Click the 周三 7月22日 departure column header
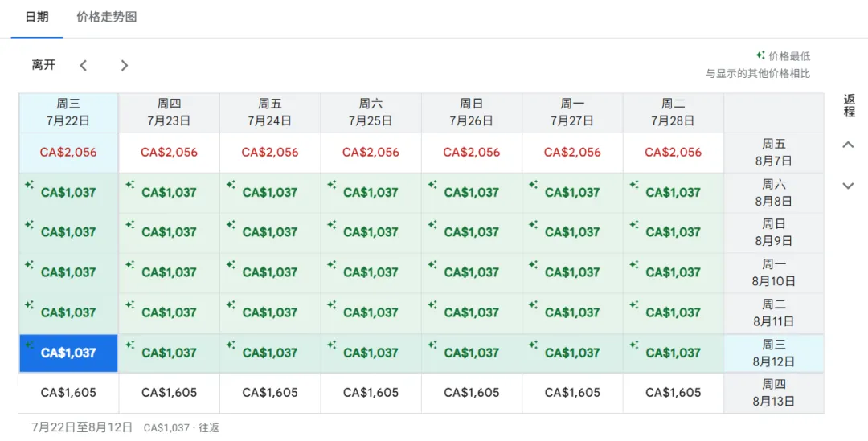Viewport: 868px width, 441px height. coord(68,112)
